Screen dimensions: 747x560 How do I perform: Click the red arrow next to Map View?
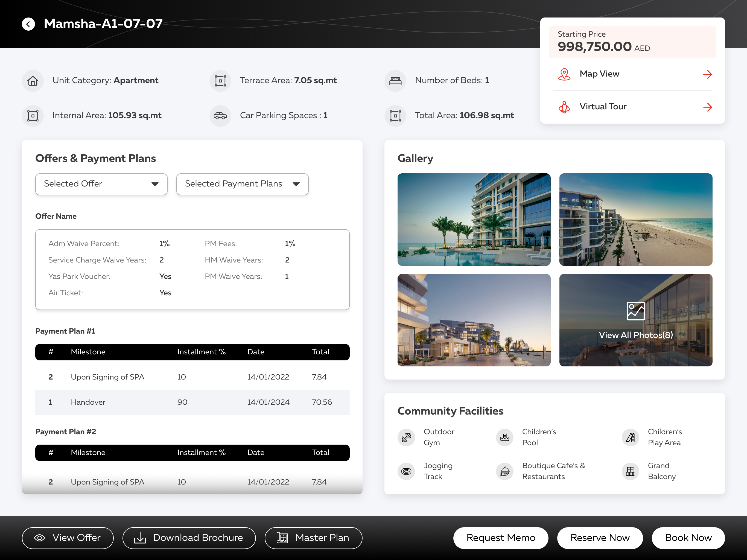pyautogui.click(x=707, y=74)
